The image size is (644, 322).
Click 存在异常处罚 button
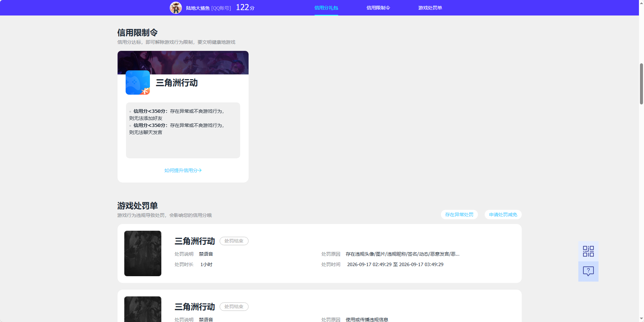click(459, 215)
